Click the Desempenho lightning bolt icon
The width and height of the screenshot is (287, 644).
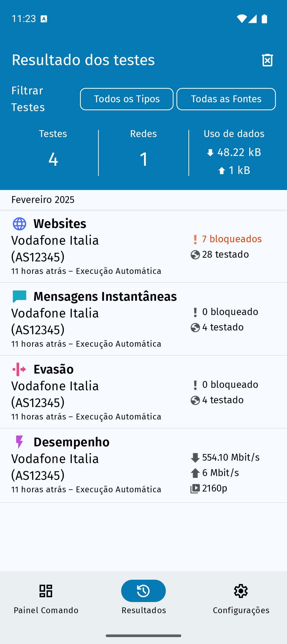pyautogui.click(x=19, y=442)
